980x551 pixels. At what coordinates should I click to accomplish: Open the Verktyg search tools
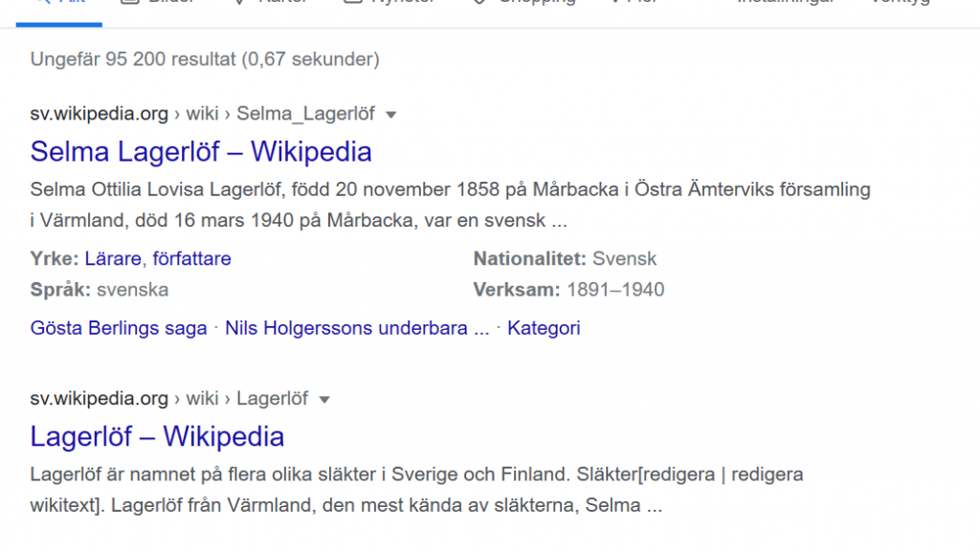(x=901, y=3)
